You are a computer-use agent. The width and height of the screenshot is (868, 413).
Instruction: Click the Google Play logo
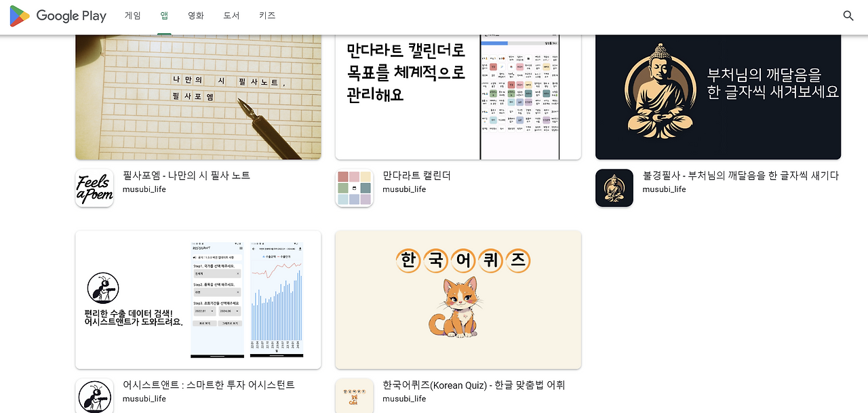58,16
